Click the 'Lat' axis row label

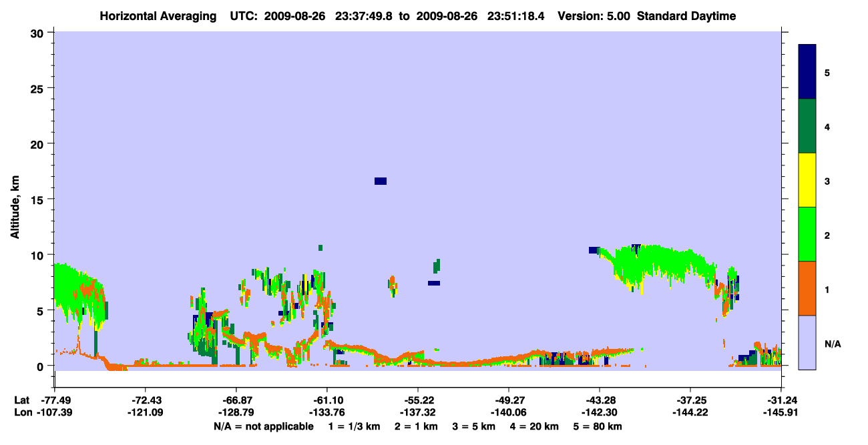(22, 400)
